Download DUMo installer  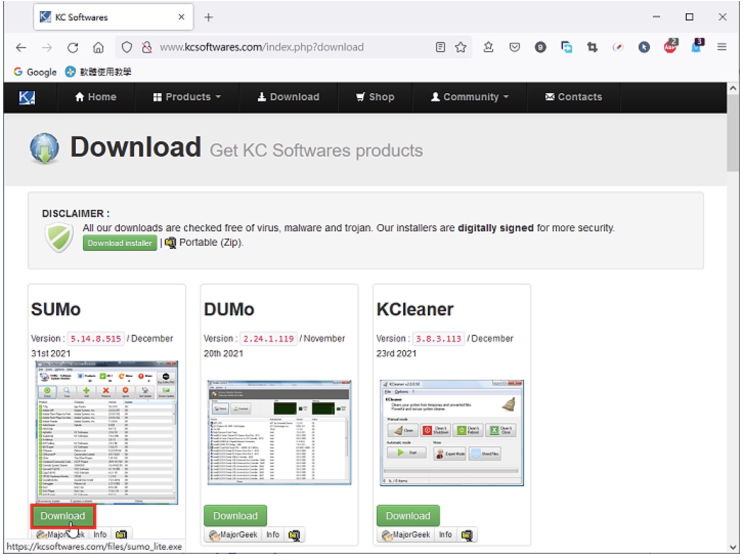[x=235, y=516]
